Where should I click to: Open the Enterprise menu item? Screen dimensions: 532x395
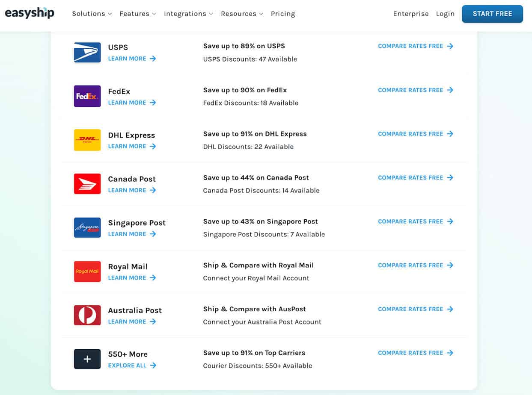tap(411, 14)
